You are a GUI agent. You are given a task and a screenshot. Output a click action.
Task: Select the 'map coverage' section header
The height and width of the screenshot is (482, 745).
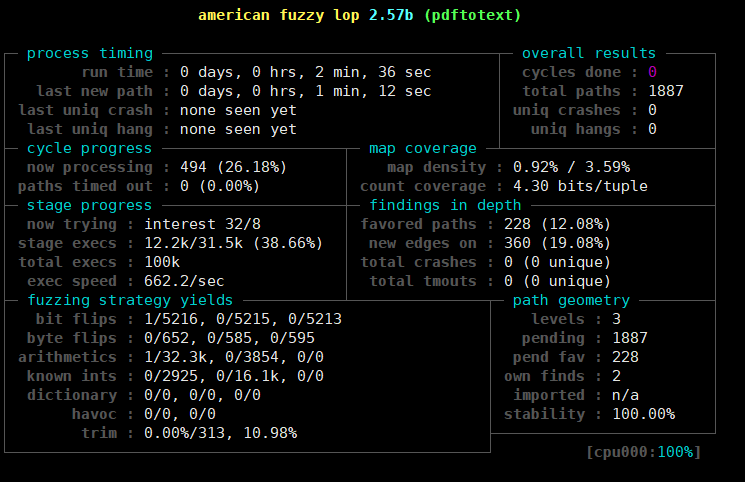point(423,148)
